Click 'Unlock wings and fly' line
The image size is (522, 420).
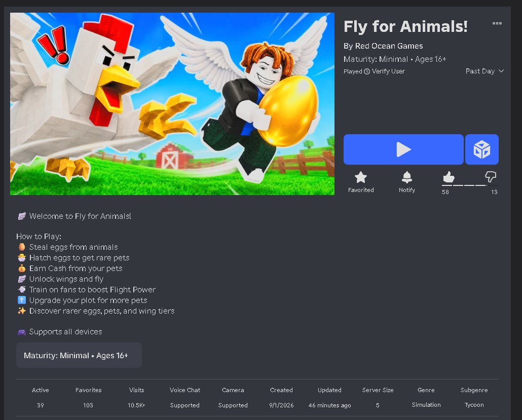click(66, 279)
